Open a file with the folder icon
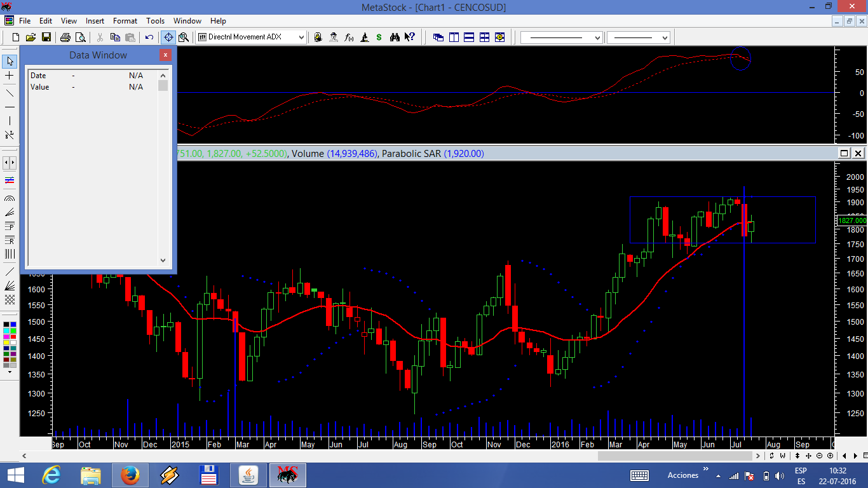Viewport: 868px width, 488px height. point(31,37)
